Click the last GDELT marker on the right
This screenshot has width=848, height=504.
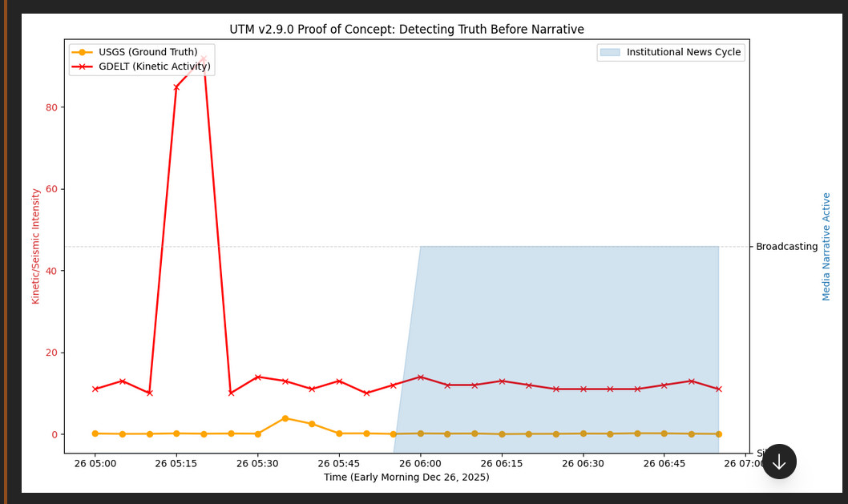[x=718, y=389]
